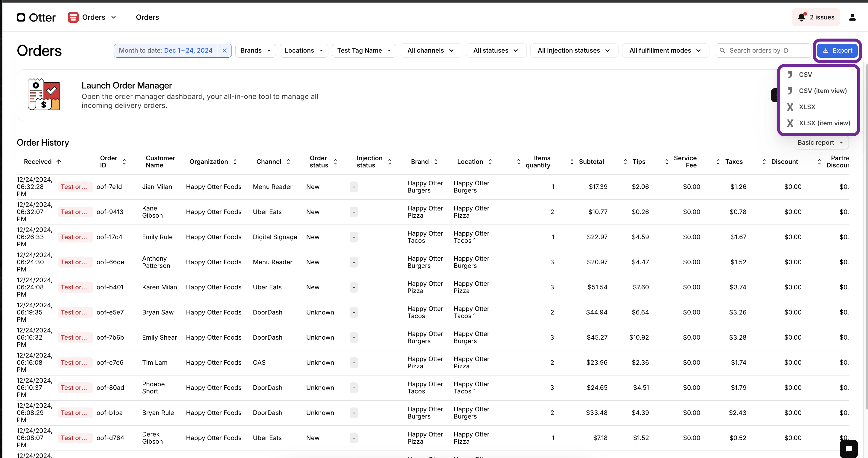Viewport: 868px width, 458px height.
Task: Clear the Month to date filter
Action: (x=225, y=51)
